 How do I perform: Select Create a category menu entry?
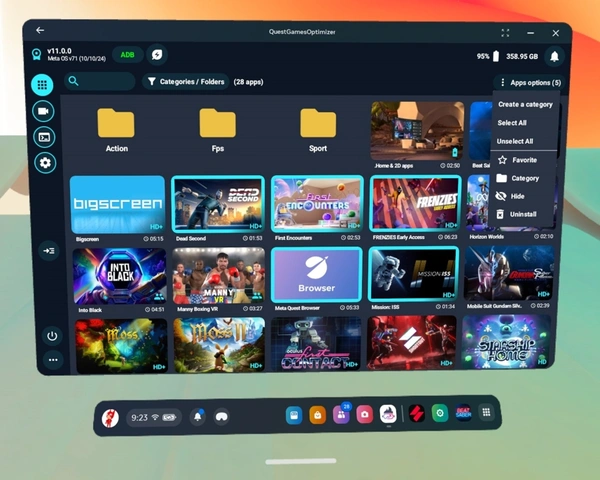(525, 104)
